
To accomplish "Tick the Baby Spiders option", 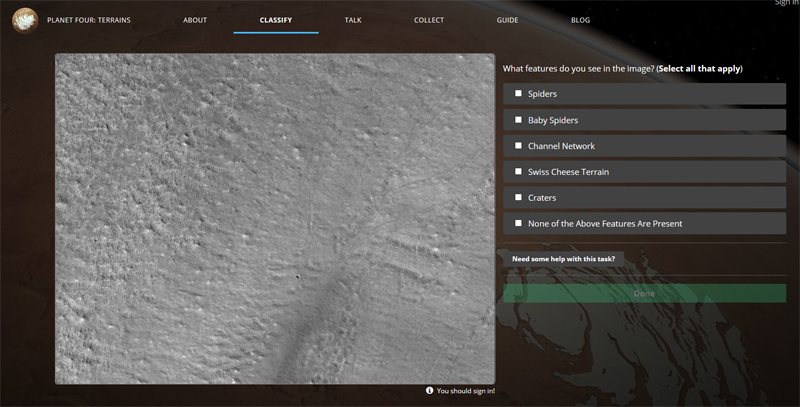I will 518,120.
